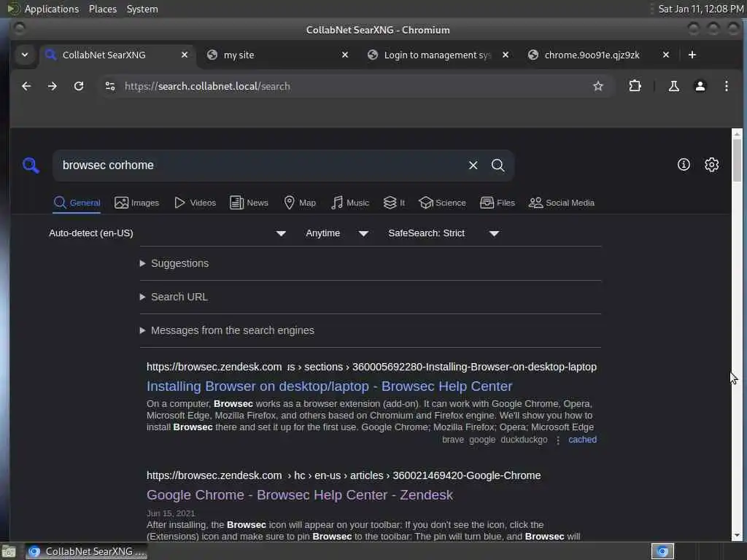Select the Videos search category
The image size is (747, 560).
[x=195, y=203]
